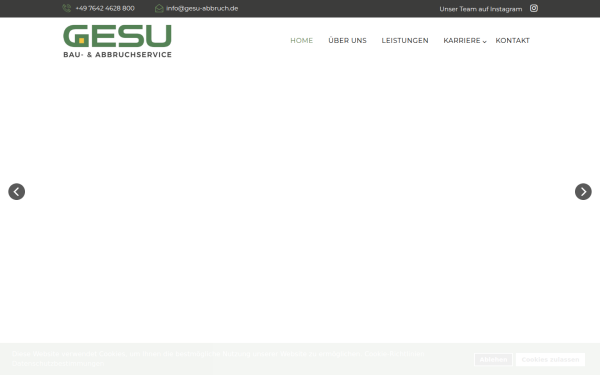This screenshot has height=375, width=600.
Task: Accept with Cookies zulassen button
Action: pos(550,360)
